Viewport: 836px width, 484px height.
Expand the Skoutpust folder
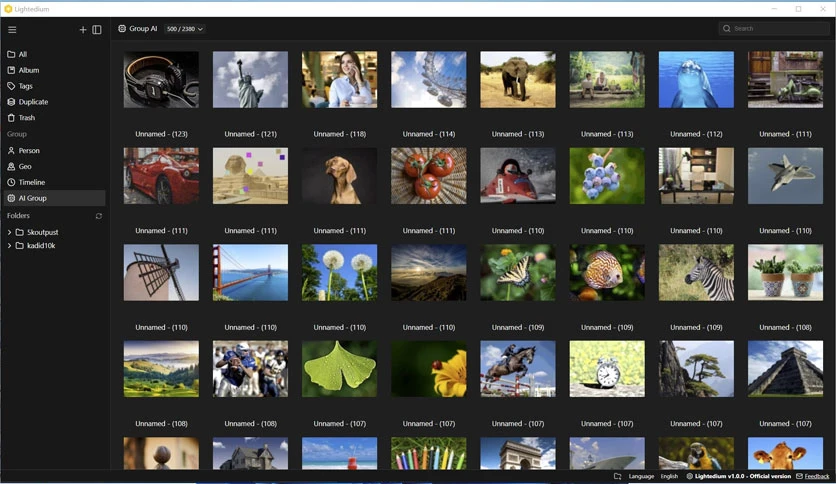tap(9, 232)
